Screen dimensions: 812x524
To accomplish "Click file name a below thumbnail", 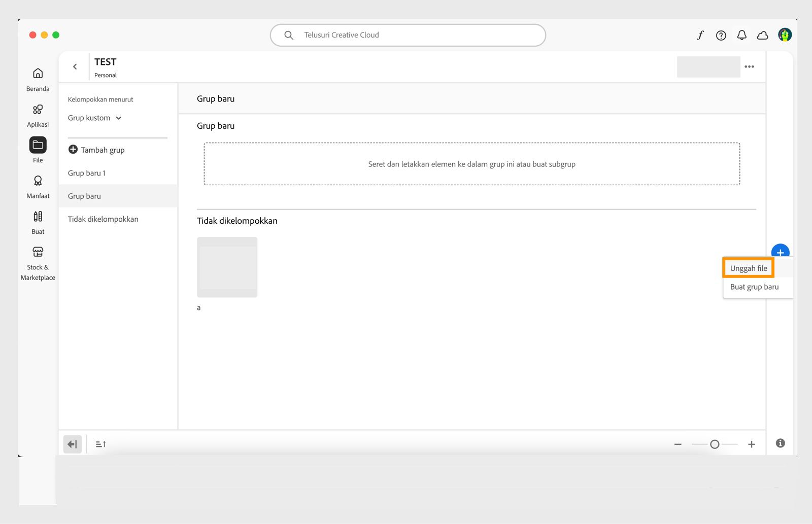I will point(199,307).
